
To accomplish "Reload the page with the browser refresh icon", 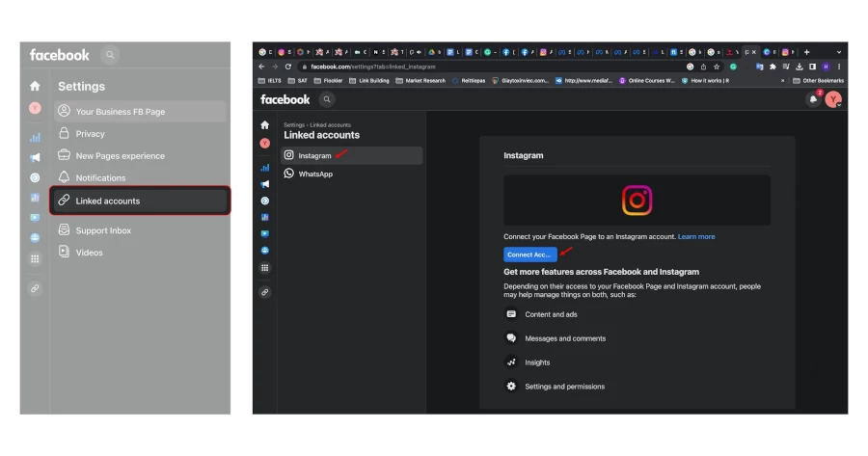I will point(287,67).
